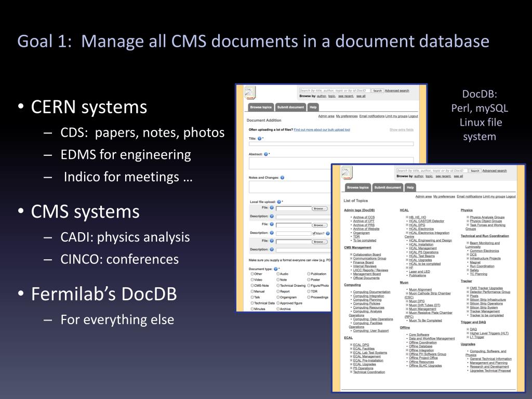The height and width of the screenshot is (399, 532).
Task: Open the Upgrades Technical Proposal topic
Action: click(490, 370)
